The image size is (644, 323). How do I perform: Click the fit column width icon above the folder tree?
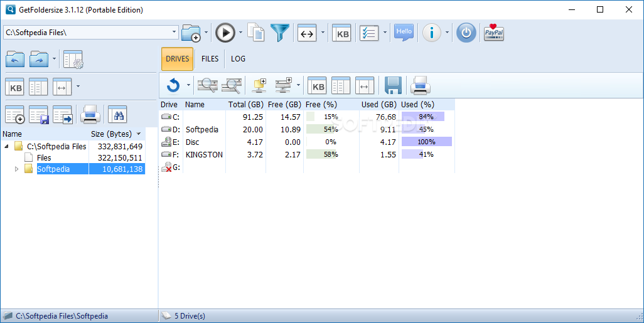click(x=62, y=87)
